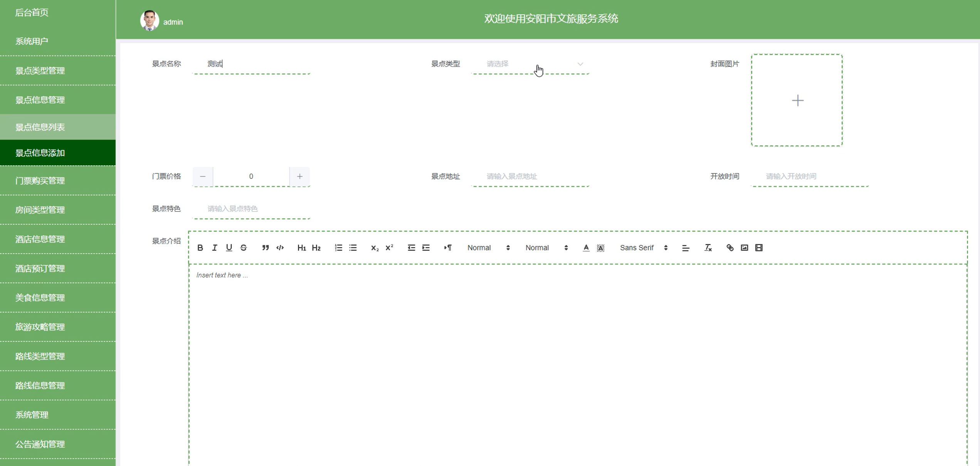Click the strikethrough icon
The width and height of the screenshot is (980, 466).
(x=244, y=248)
